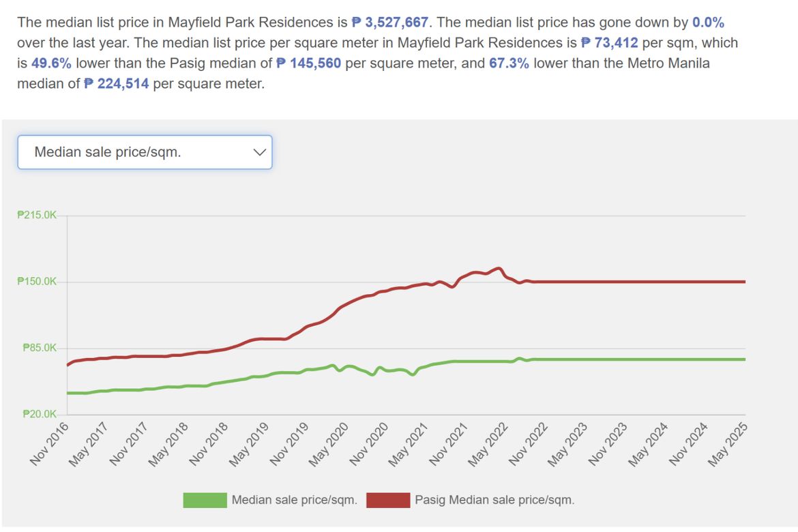This screenshot has height=532, width=798.
Task: Click the 49.6% lower figure
Action: point(51,63)
